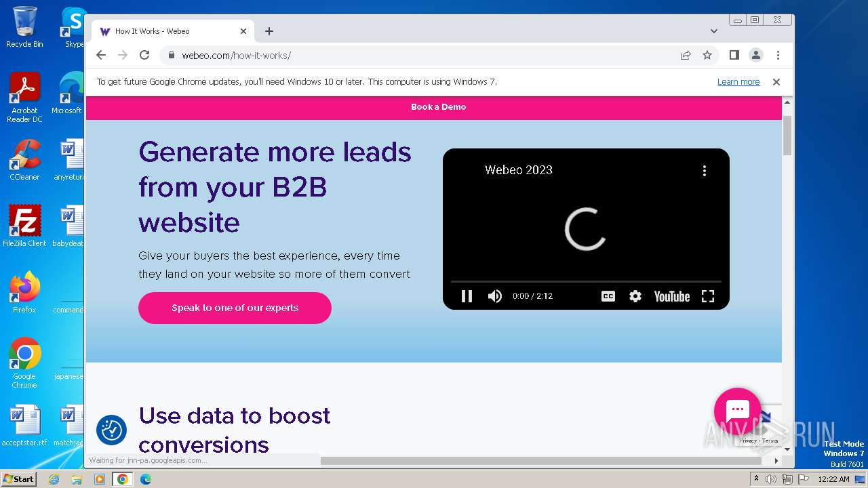The image size is (868, 488).
Task: Open video on YouTube logo
Action: [x=671, y=296]
